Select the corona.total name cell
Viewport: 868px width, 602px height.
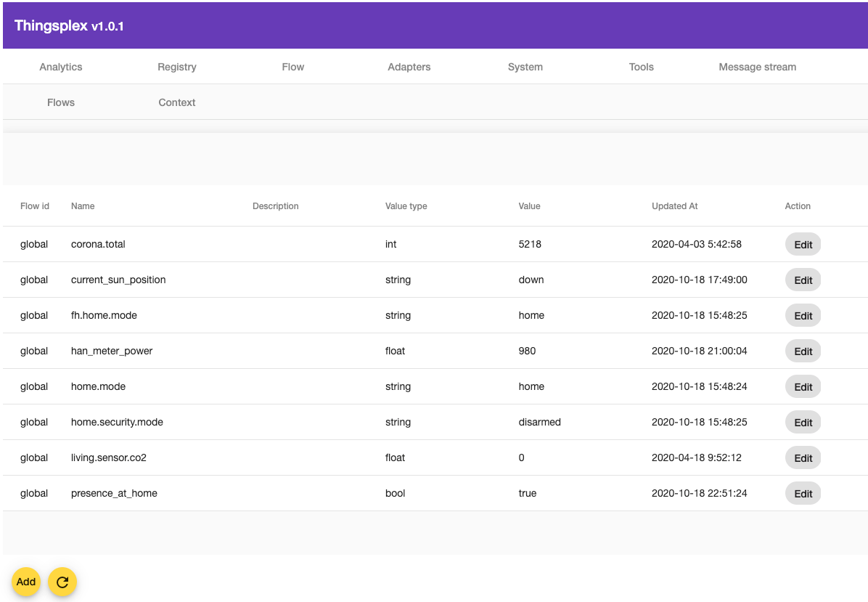pos(98,244)
